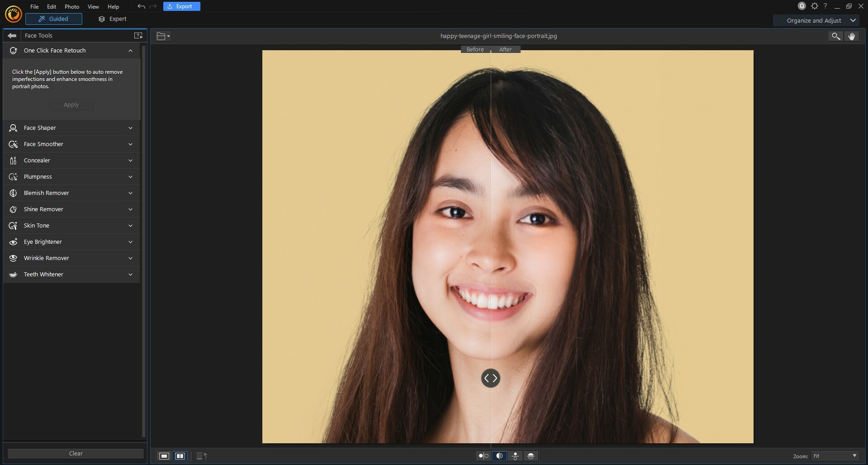Open the Face Shaper tool icon

[x=13, y=128]
